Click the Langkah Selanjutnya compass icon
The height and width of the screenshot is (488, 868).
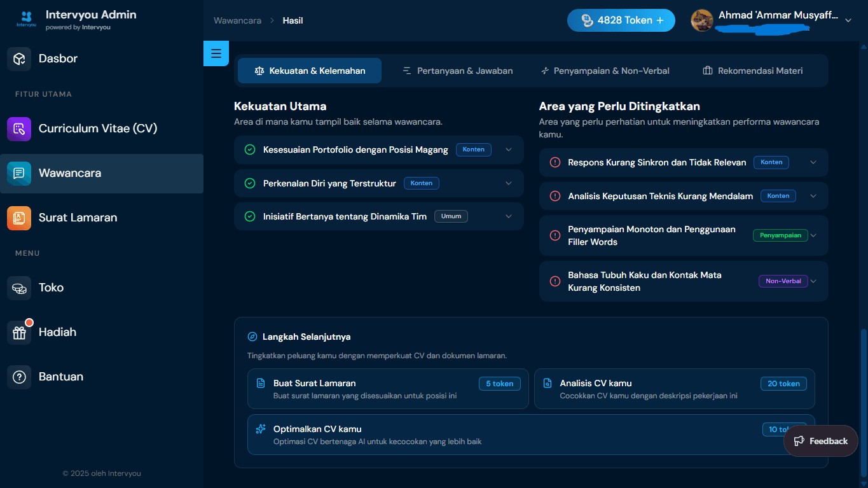click(252, 337)
